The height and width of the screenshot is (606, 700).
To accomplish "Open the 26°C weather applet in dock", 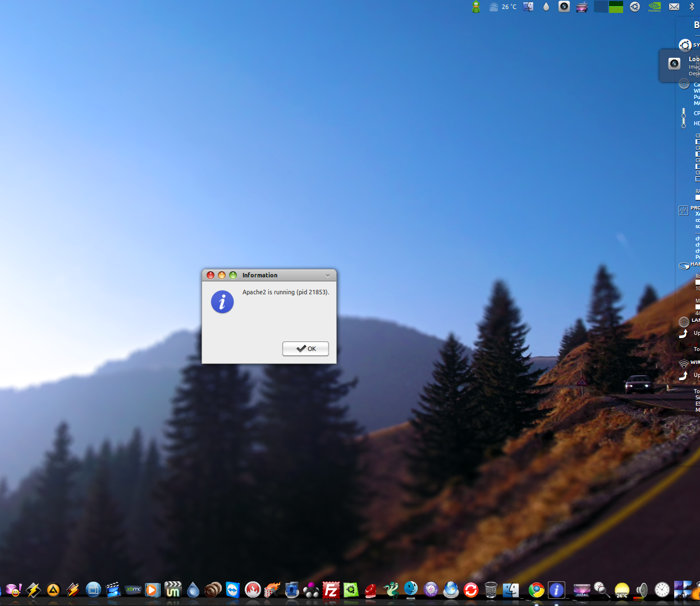I will (622, 590).
